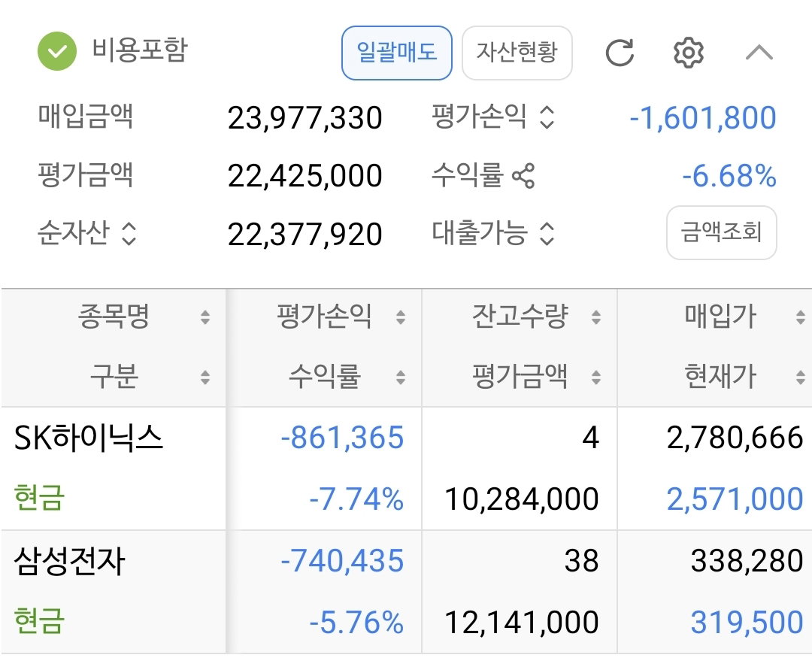This screenshot has height=670, width=812.
Task: Sort by the 종목명 column arrows
Action: pos(205,317)
